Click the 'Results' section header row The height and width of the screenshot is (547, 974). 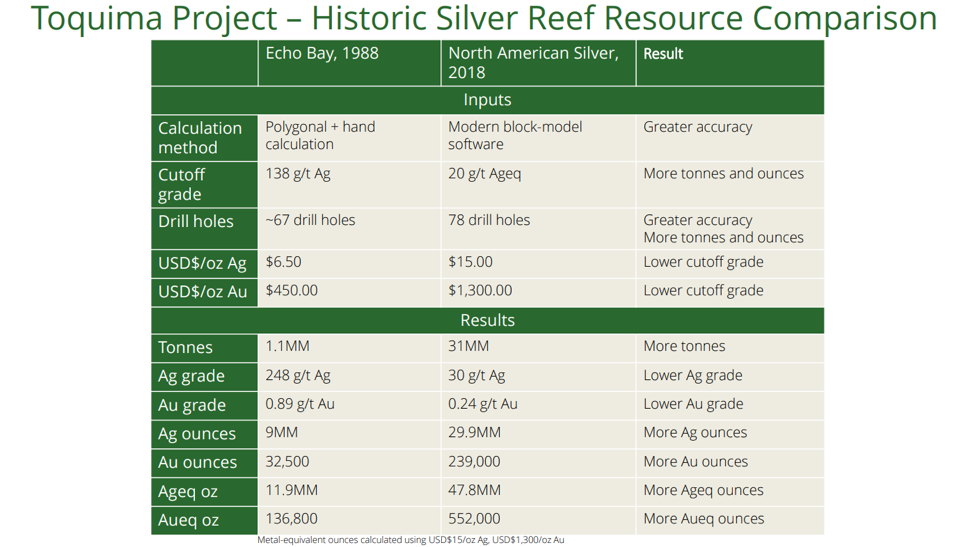(488, 320)
